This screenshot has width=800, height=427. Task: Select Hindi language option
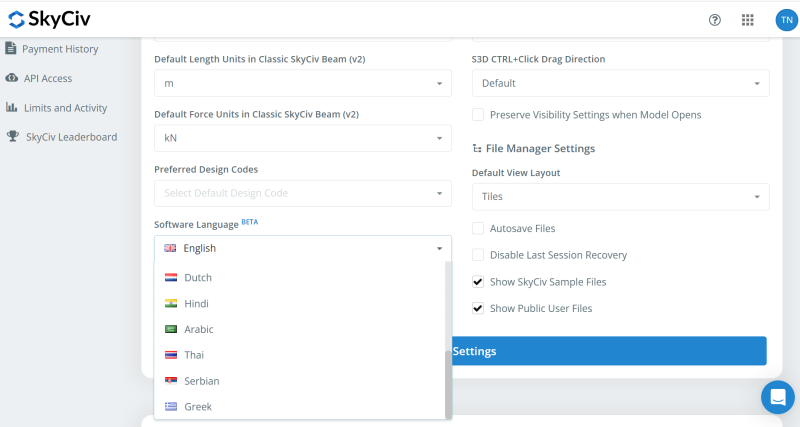(x=299, y=304)
